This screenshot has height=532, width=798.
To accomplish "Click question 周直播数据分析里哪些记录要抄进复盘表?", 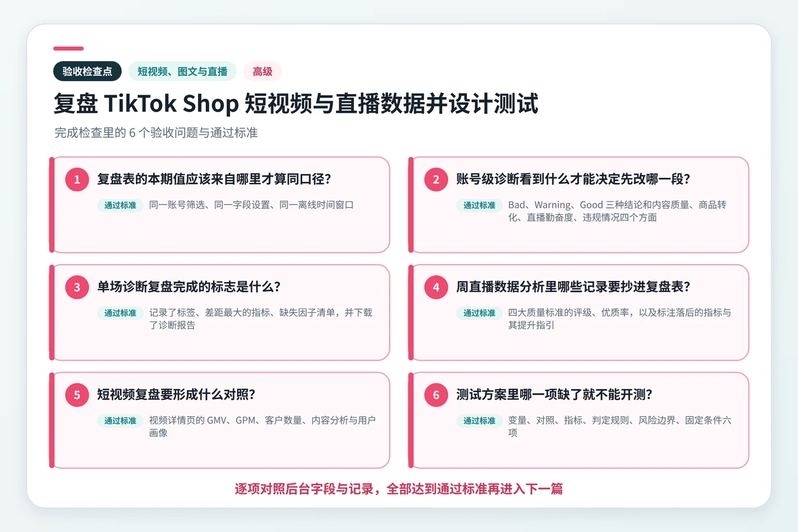I will tap(573, 287).
